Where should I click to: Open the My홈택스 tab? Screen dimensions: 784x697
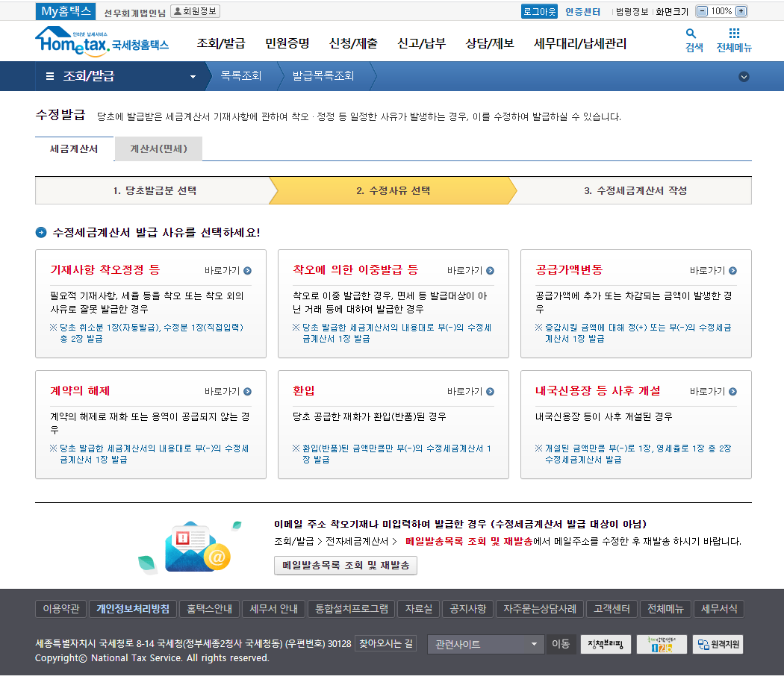(x=66, y=11)
